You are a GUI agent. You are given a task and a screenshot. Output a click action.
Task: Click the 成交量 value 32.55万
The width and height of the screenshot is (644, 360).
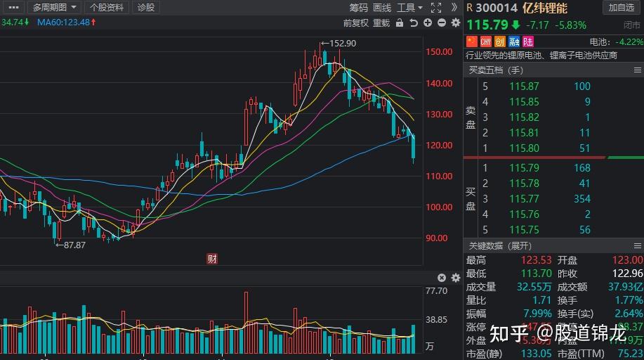(x=534, y=287)
